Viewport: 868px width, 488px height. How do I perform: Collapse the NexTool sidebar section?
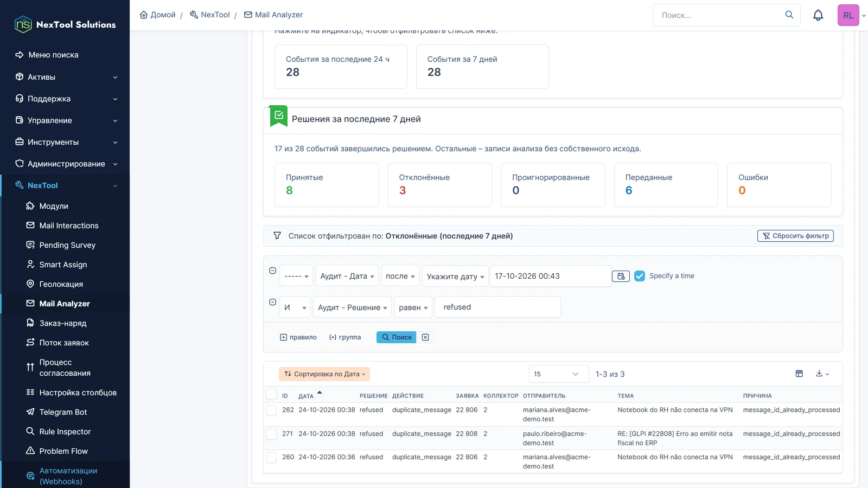(x=65, y=185)
